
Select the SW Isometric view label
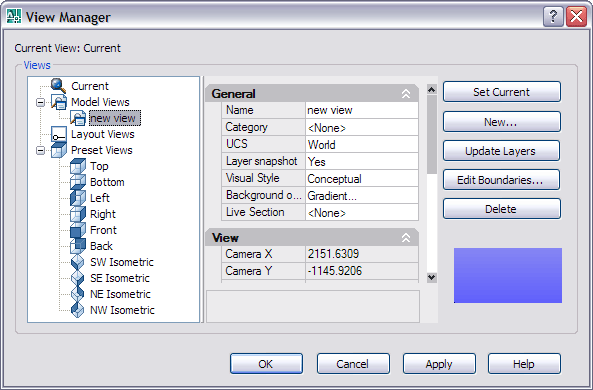pos(122,262)
